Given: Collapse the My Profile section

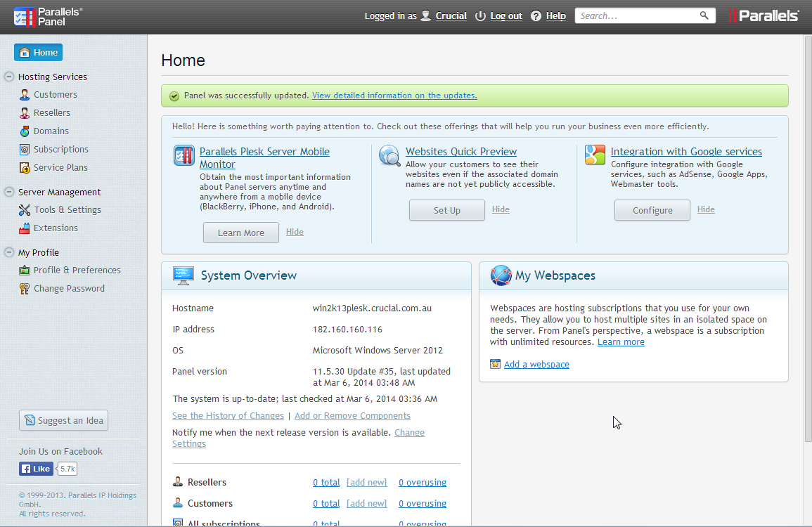Looking at the screenshot, I should (x=9, y=252).
